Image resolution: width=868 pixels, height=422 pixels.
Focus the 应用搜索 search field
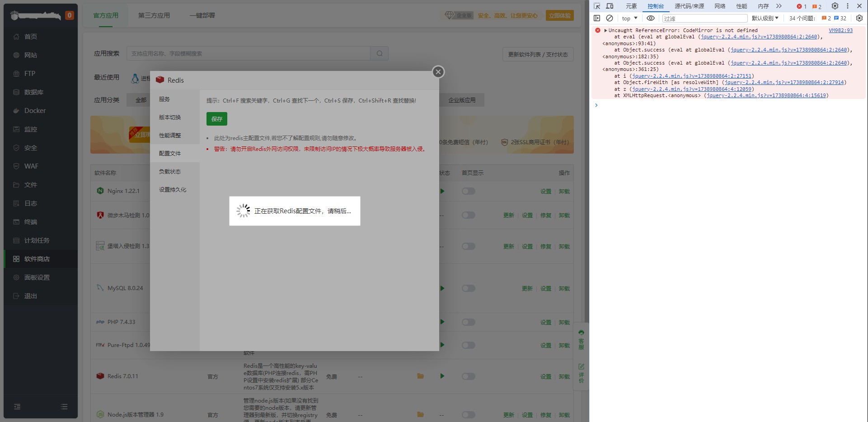click(x=248, y=53)
